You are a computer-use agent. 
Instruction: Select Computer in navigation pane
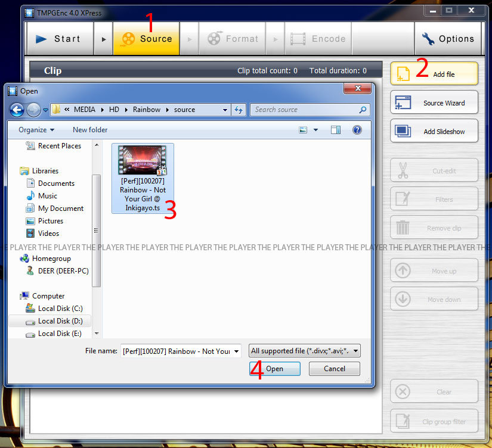tap(42, 296)
